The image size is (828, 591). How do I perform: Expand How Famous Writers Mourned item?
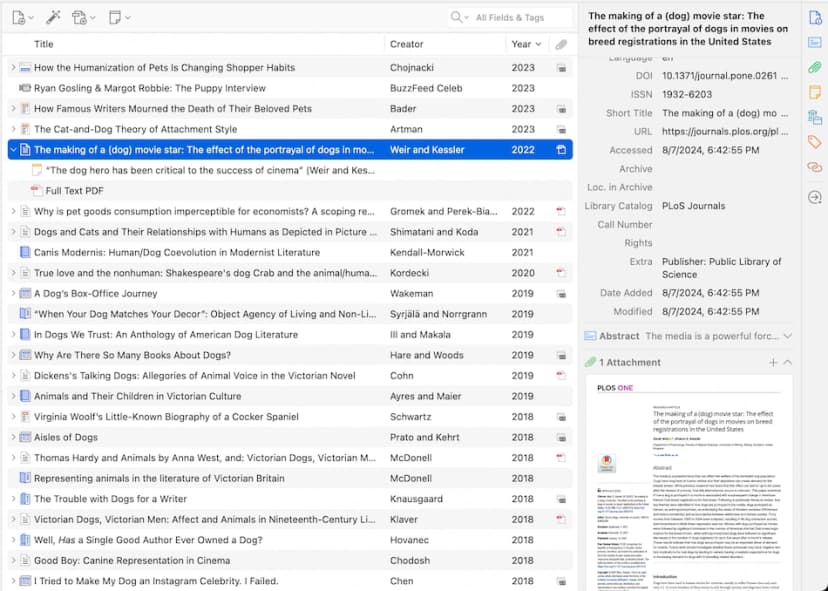[x=13, y=109]
